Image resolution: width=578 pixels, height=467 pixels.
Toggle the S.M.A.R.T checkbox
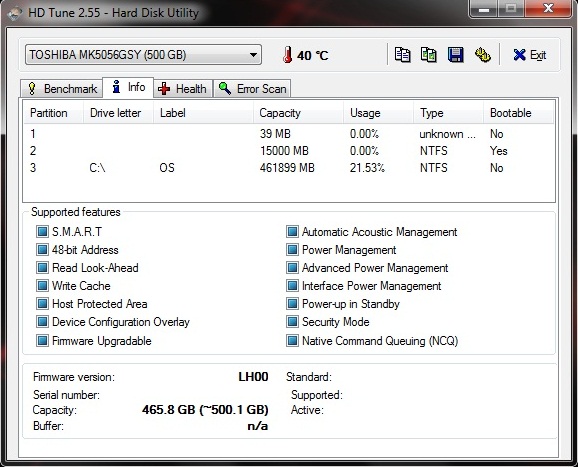(42, 232)
